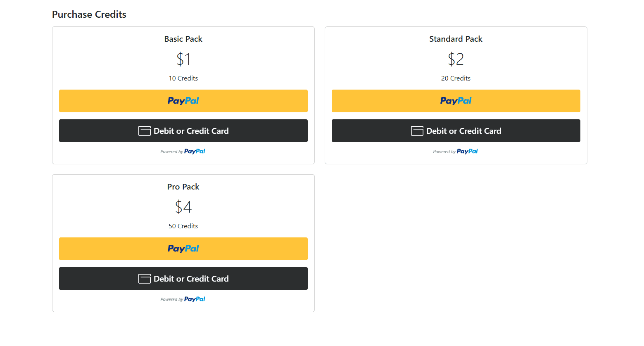This screenshot has height=346, width=644.
Task: Click the PayPal logo in Pro Pack's yellow button
Action: coord(183,249)
